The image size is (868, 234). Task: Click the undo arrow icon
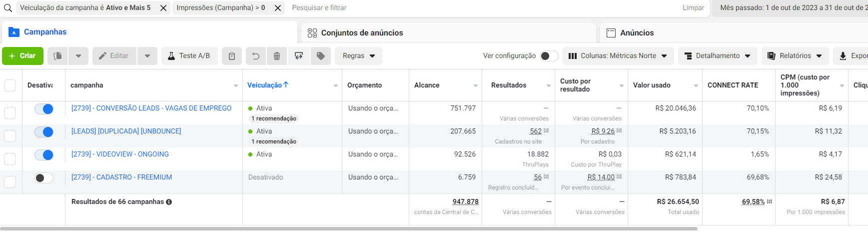(256, 56)
